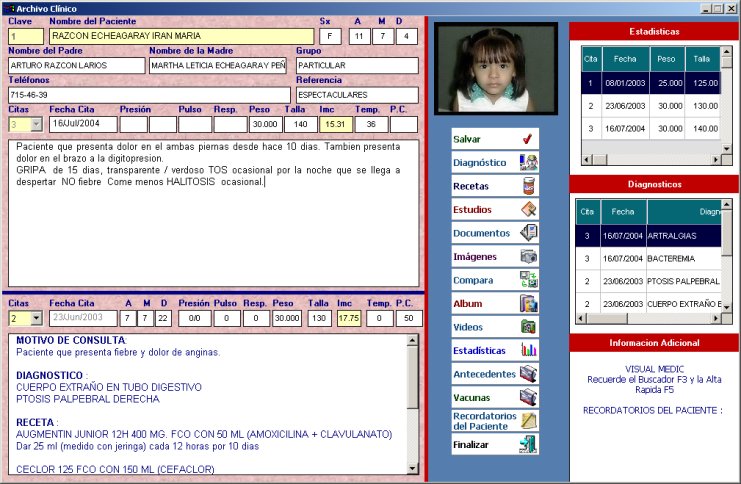Click the Peso field in the upper visit row
The height and width of the screenshot is (484, 741).
(265, 124)
